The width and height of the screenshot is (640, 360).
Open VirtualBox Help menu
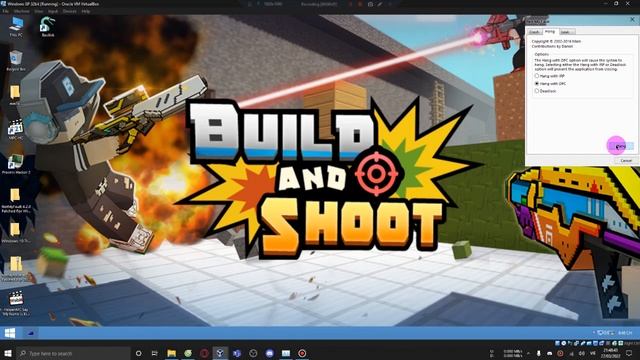[85, 11]
